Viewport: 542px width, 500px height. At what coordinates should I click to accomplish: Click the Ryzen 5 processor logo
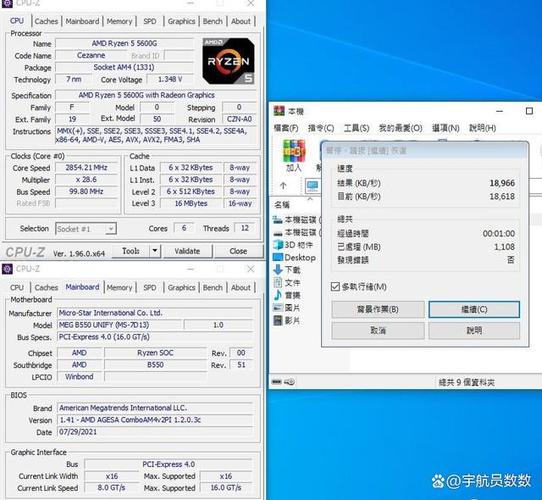(x=228, y=61)
